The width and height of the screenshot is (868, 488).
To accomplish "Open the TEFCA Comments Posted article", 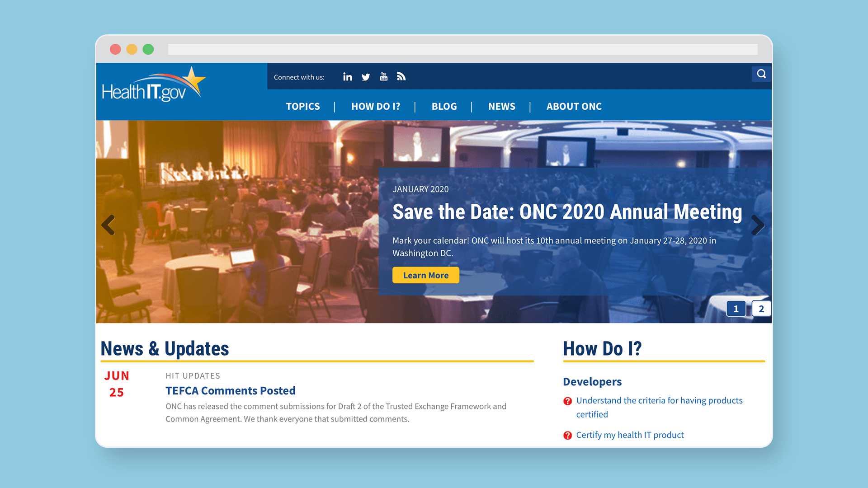I will coord(231,390).
